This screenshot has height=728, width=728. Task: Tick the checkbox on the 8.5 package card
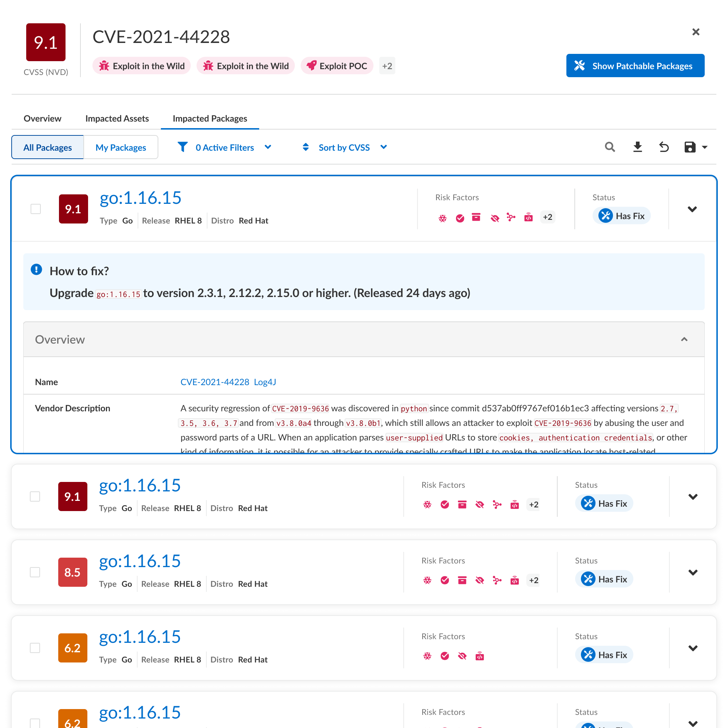click(x=35, y=572)
